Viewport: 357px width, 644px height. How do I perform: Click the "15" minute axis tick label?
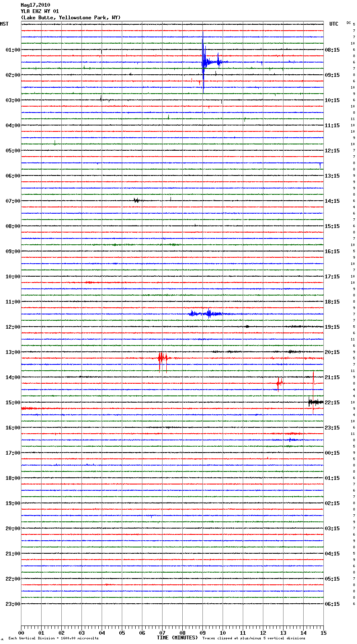tap(323, 633)
